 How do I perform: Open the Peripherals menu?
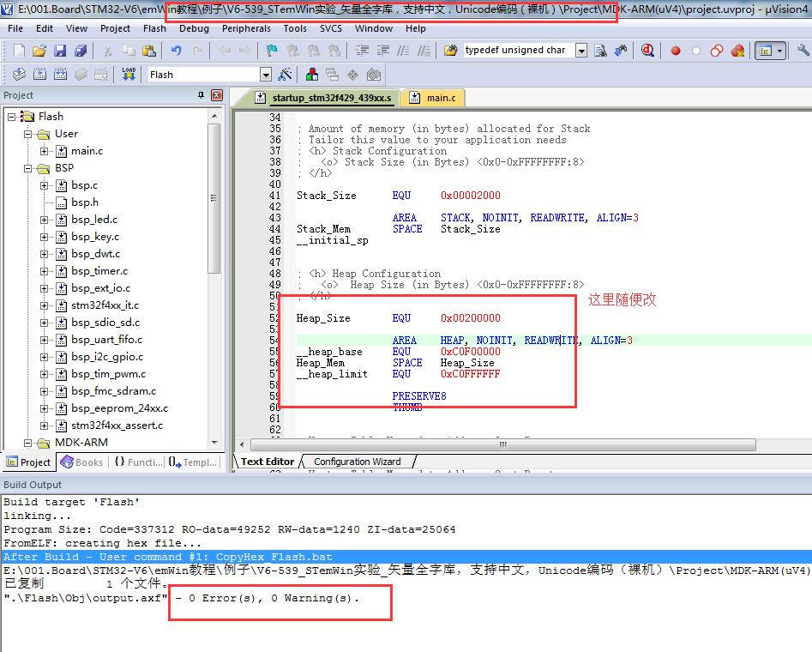[246, 28]
